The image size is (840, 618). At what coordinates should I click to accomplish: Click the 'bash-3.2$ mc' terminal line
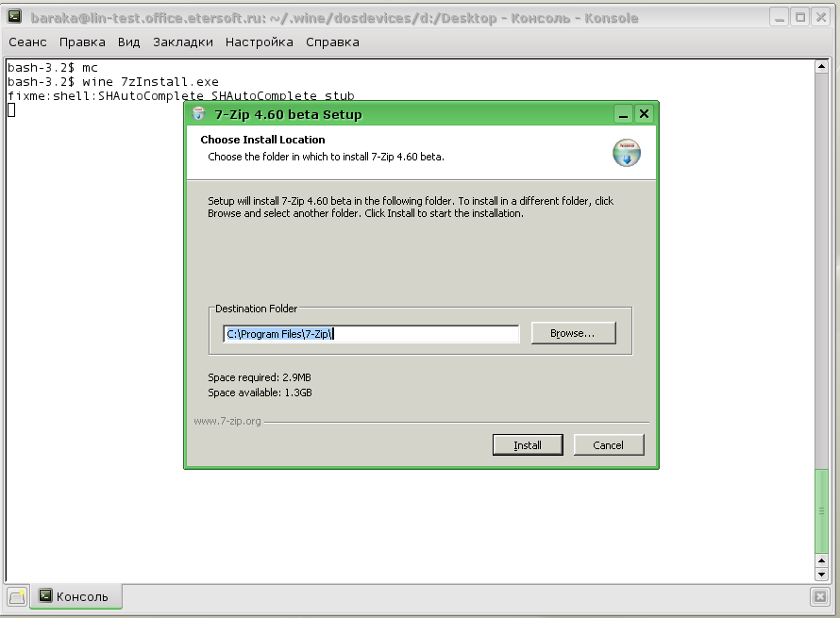53,68
